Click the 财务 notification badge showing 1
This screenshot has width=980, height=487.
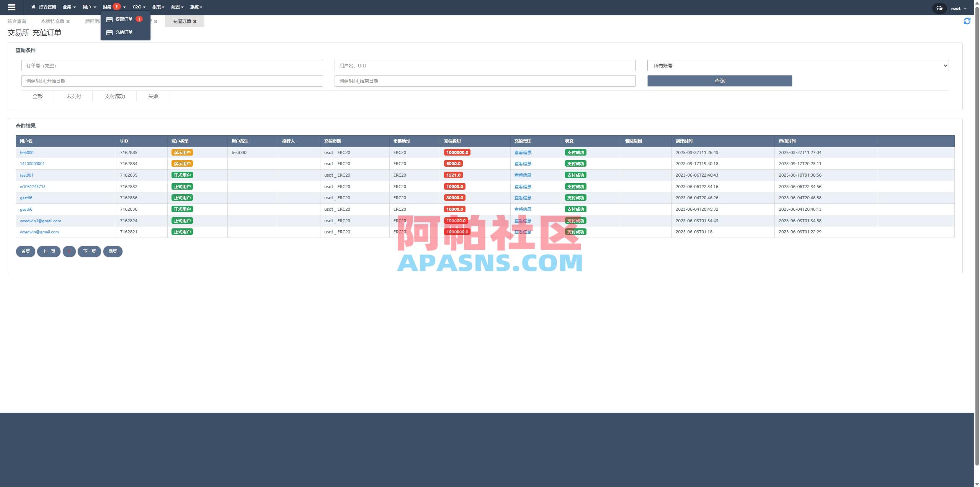[117, 6]
